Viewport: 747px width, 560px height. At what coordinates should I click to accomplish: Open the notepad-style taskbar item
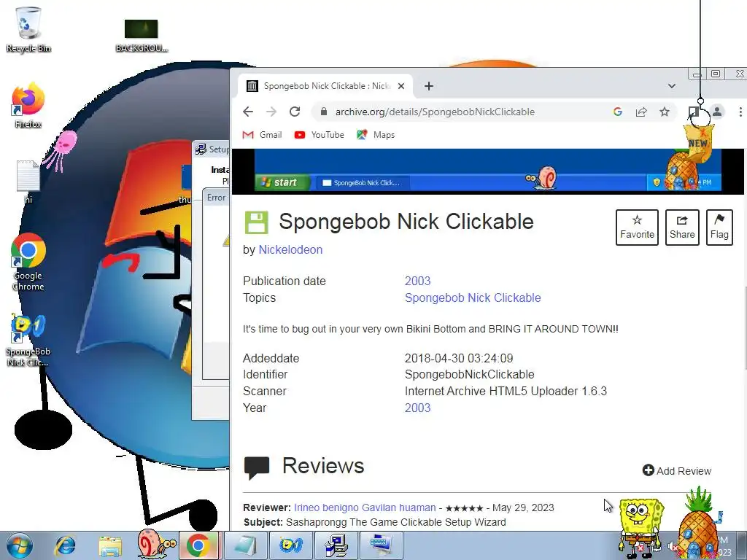click(x=244, y=545)
